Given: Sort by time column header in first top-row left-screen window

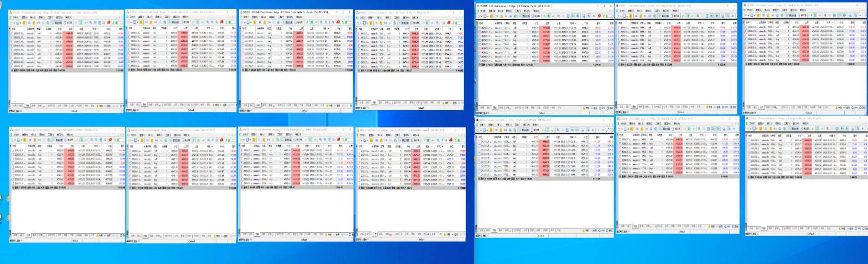Looking at the screenshot, I should 94,29.
